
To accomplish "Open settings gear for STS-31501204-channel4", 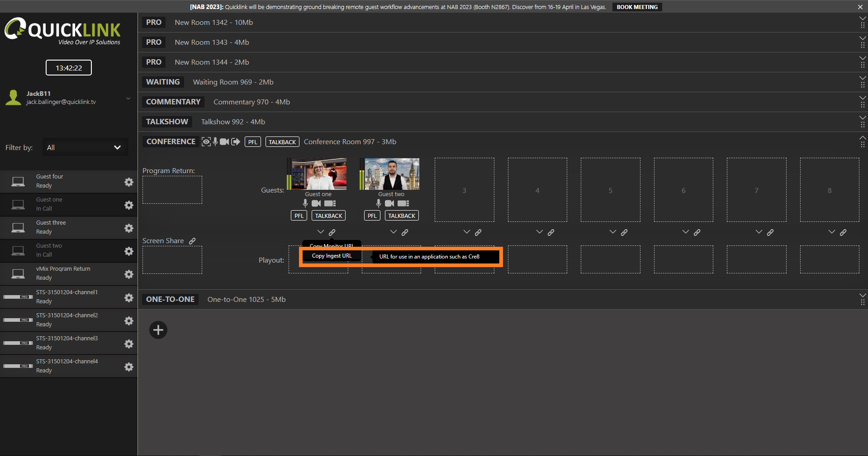I will [129, 367].
